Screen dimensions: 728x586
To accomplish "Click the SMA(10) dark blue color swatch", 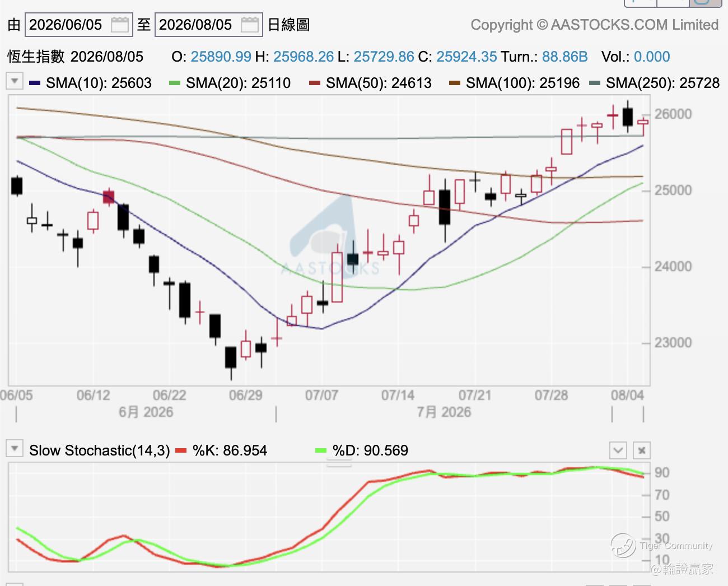I will coord(35,83).
